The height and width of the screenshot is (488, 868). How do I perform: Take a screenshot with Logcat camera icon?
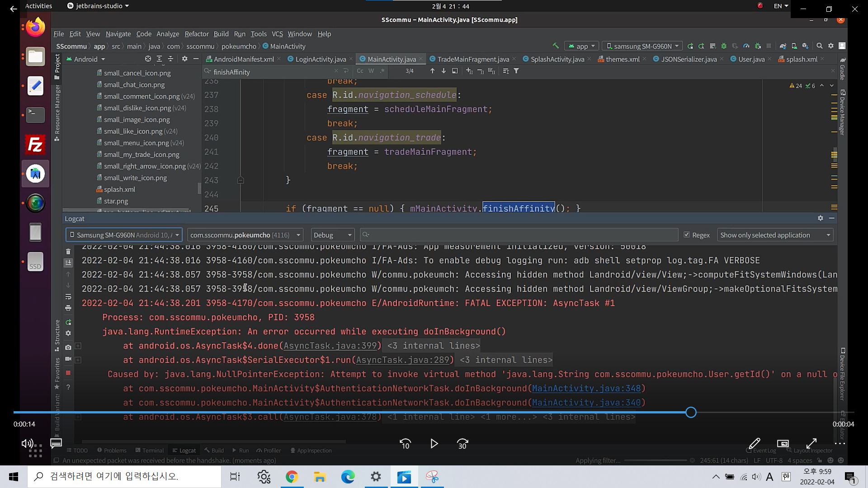click(68, 347)
